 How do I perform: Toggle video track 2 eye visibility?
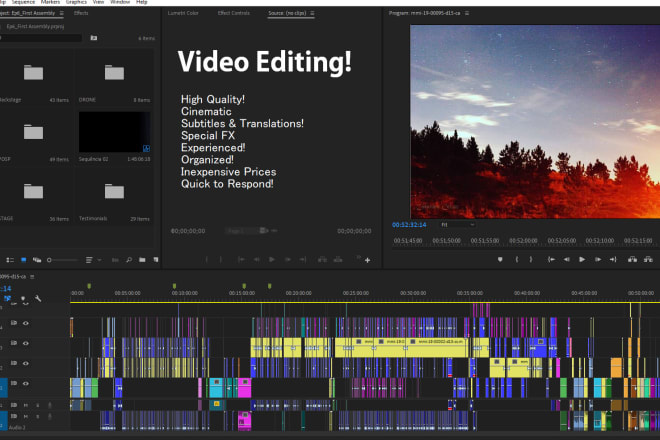coord(26,363)
